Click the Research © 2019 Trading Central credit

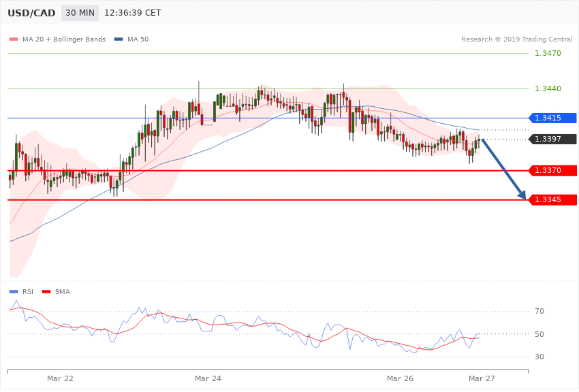click(x=516, y=39)
